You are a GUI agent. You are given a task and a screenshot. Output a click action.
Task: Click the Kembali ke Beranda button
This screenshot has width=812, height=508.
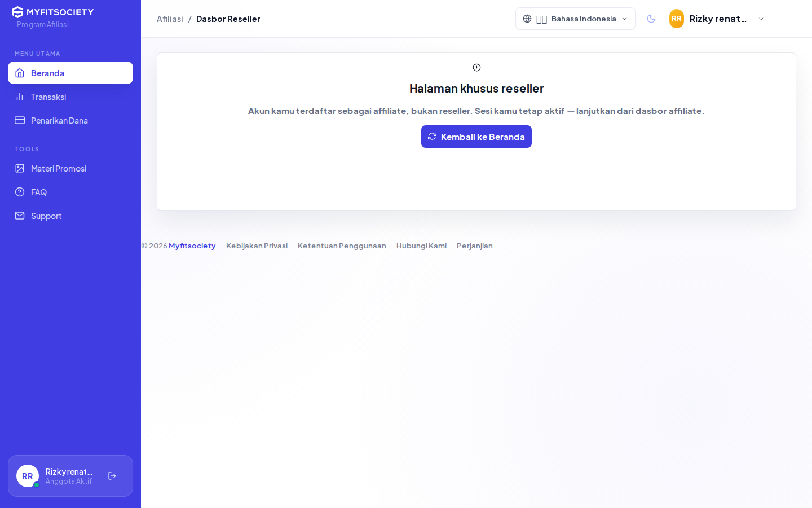(x=476, y=137)
